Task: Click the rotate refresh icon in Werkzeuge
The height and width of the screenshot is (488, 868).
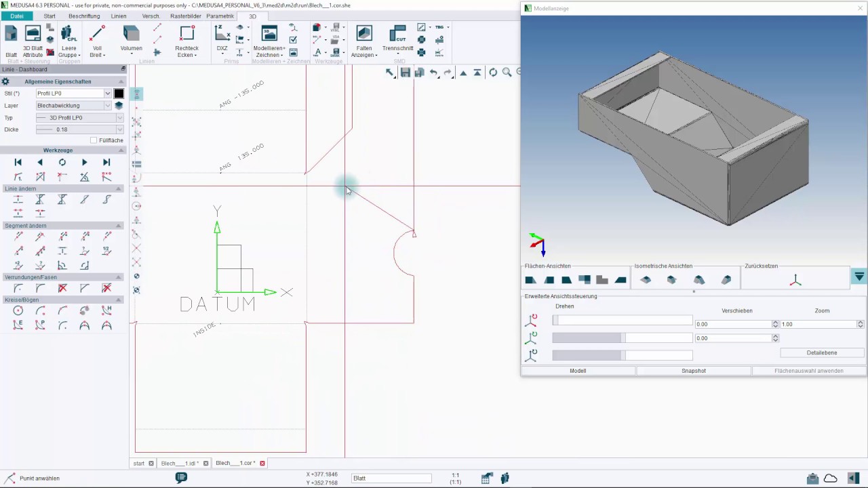Action: tap(62, 163)
